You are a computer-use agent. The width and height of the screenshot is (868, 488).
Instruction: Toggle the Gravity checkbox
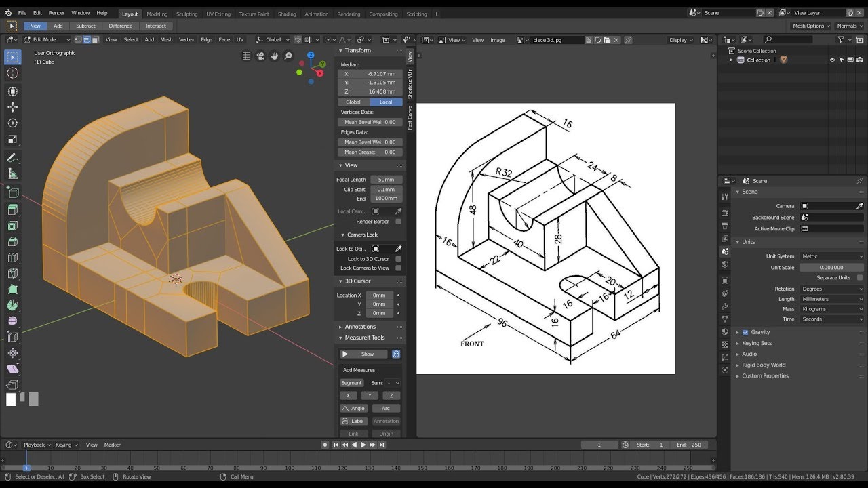(x=745, y=332)
